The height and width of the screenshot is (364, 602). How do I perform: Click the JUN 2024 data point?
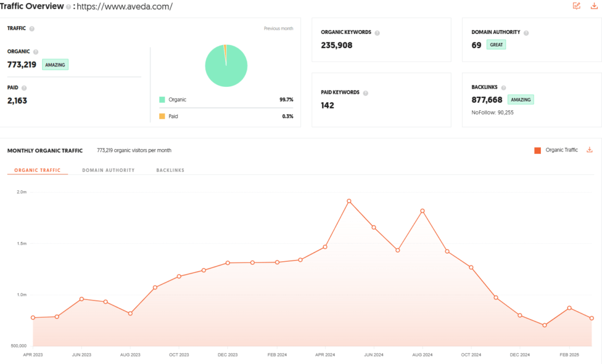[373, 227]
